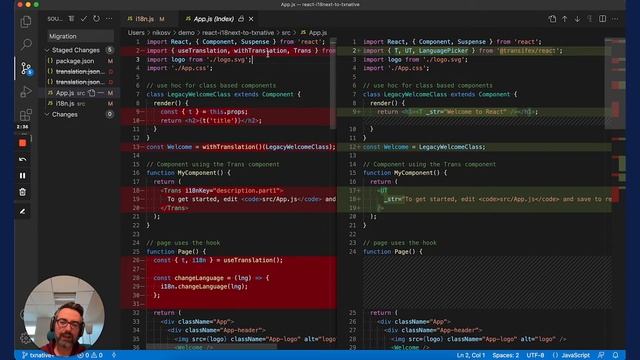
Task: Close the App.js (Index) tab
Action: coord(251,19)
